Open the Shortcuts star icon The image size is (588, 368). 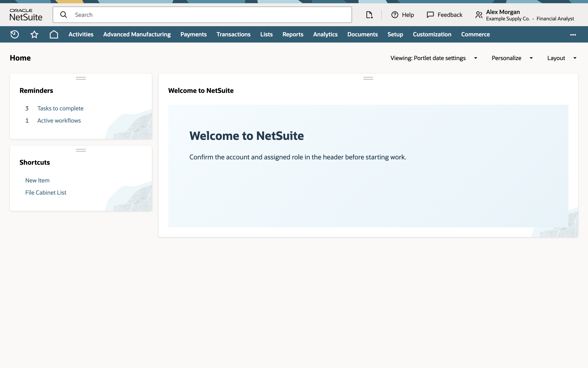click(x=34, y=34)
